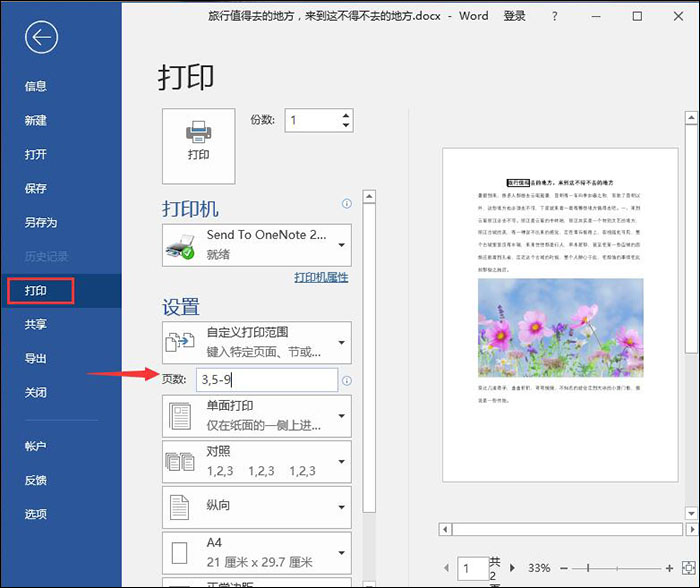700x588 pixels.
Task: Click the zoom in plus icon
Action: click(x=670, y=569)
